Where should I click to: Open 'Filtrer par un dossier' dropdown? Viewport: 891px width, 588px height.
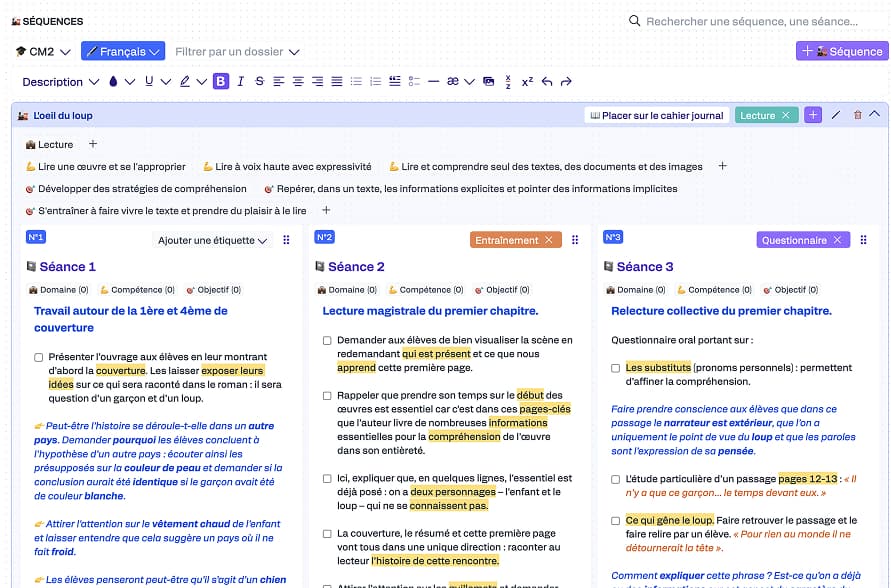(237, 52)
